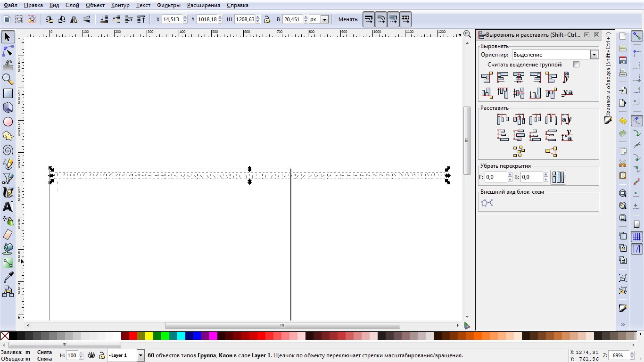Click the connector network layout icon
This screenshot has width=644, height=362.
tap(487, 203)
